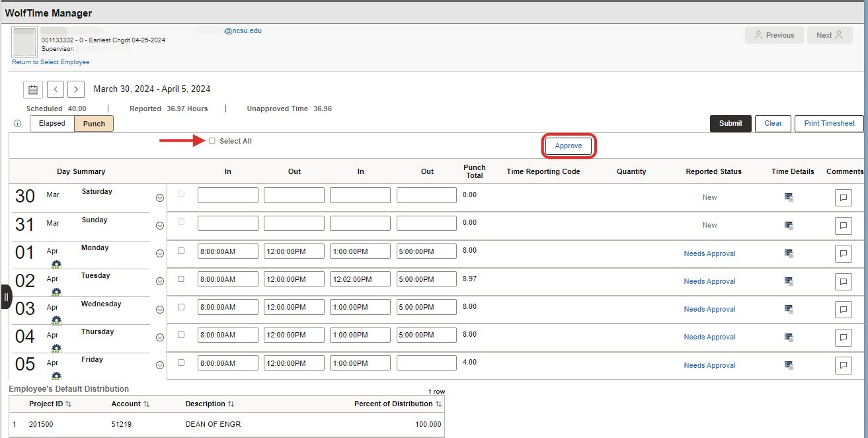Sort by Account column arrows

click(x=147, y=404)
